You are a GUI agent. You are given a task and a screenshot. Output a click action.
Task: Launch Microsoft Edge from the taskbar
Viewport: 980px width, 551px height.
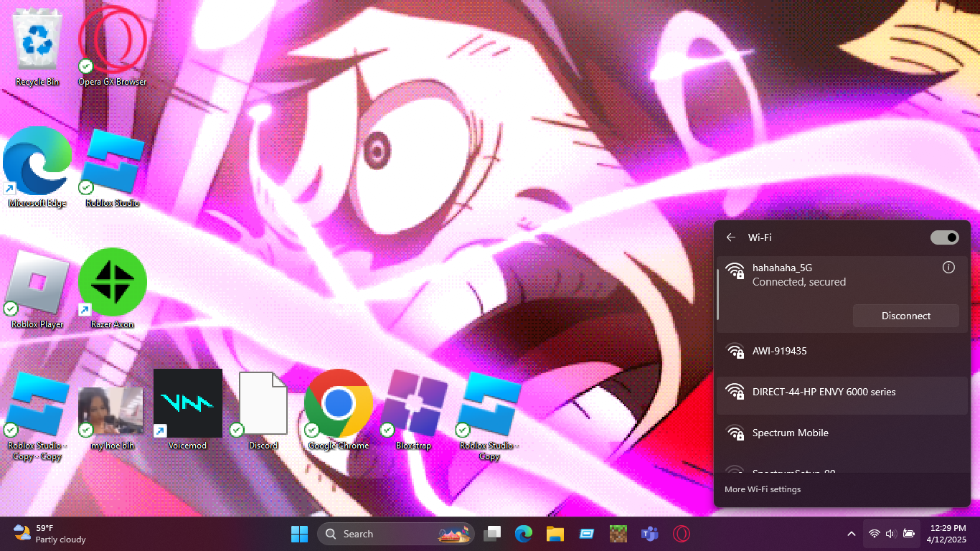524,534
